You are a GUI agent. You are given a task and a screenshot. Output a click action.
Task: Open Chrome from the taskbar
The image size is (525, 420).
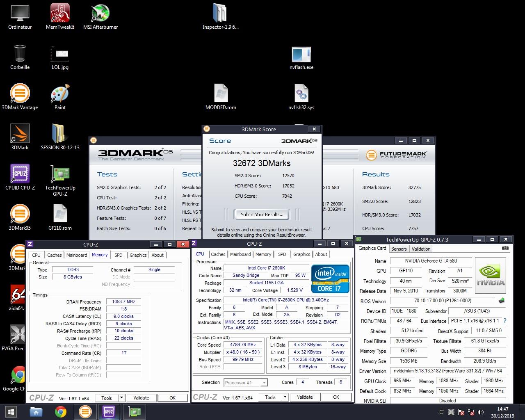click(61, 411)
